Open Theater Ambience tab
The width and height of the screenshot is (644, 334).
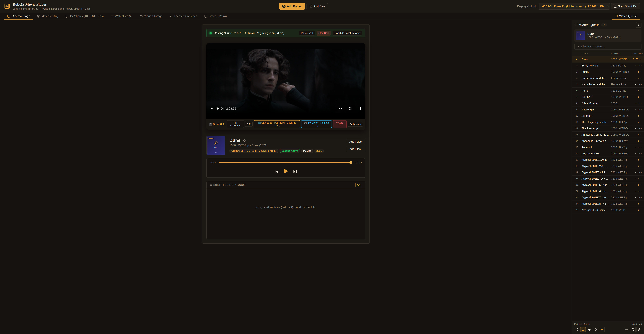[x=183, y=16]
